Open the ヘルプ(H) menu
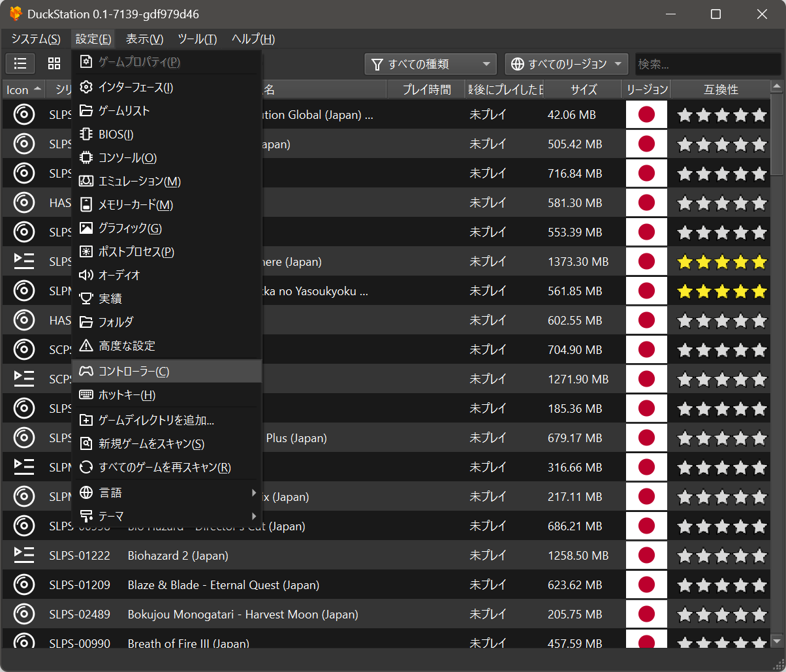 coord(253,39)
